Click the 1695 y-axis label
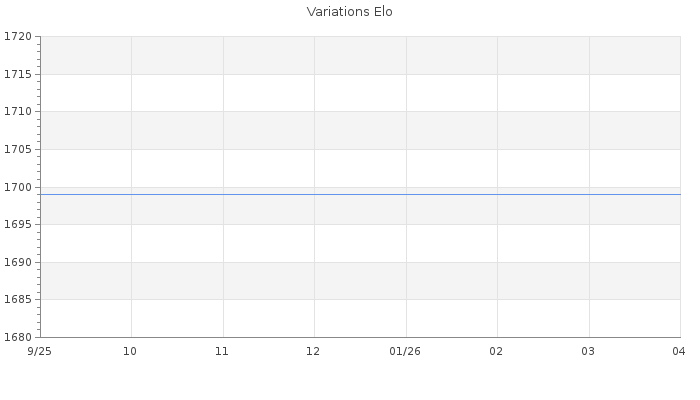Screen dimensions: 700x400 pyautogui.click(x=18, y=225)
